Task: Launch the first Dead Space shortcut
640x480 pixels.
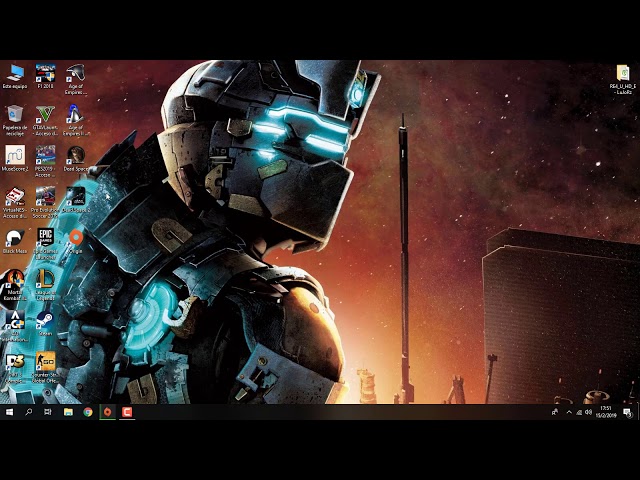Action: point(76,158)
